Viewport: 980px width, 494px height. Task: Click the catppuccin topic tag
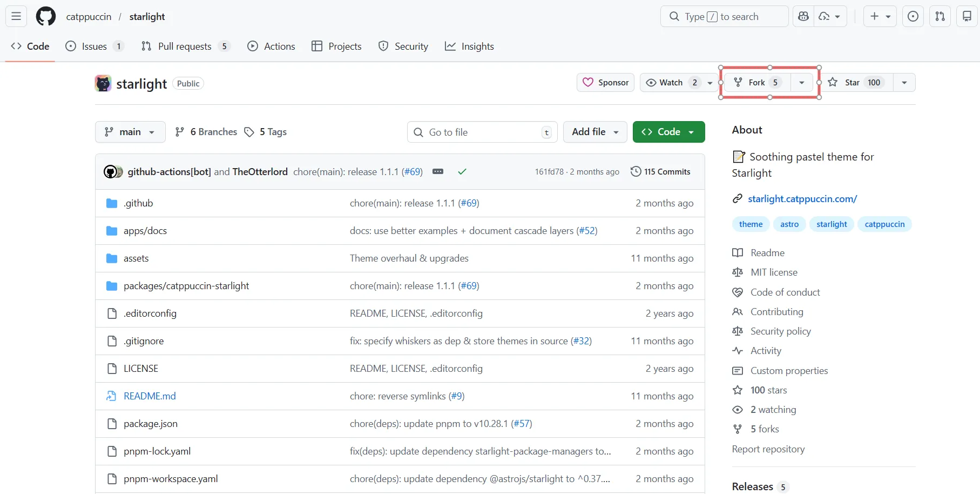tap(884, 224)
